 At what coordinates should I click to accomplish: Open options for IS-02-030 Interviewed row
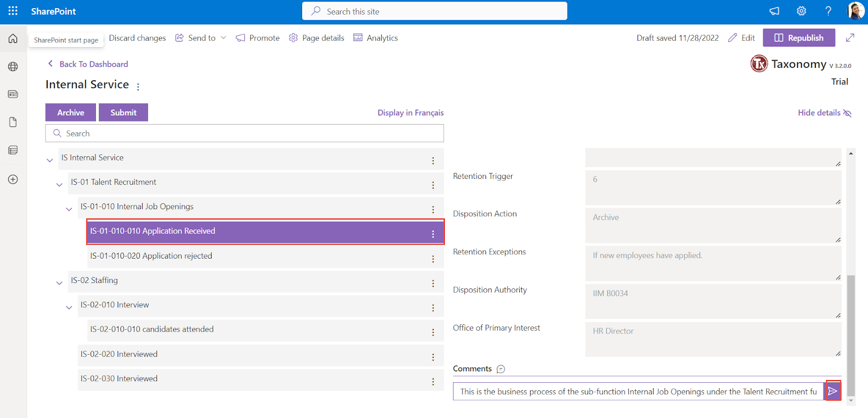pyautogui.click(x=433, y=381)
